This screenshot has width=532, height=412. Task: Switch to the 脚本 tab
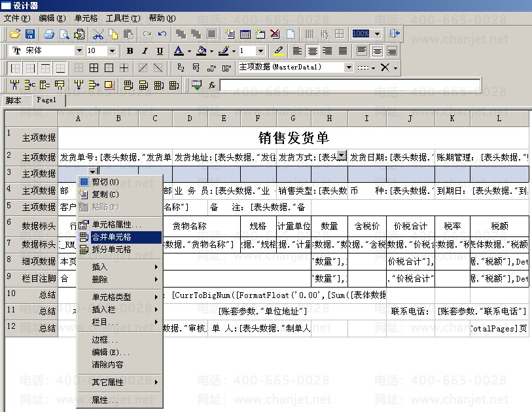[14, 101]
